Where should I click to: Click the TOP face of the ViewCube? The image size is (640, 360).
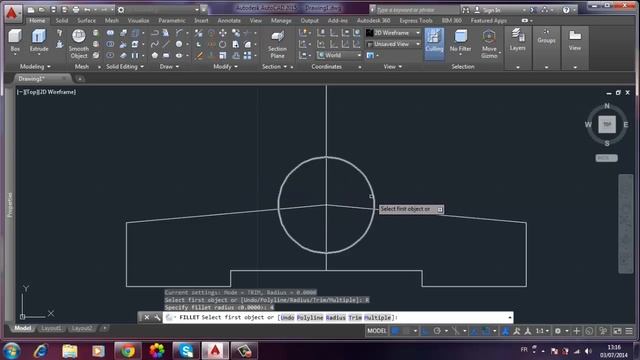[607, 124]
